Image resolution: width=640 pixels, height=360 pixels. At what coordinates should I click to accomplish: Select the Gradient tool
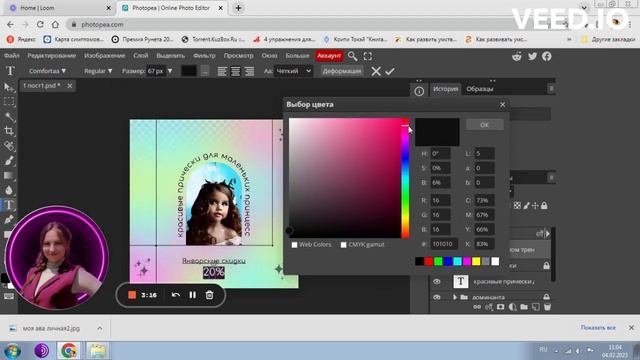click(x=9, y=176)
